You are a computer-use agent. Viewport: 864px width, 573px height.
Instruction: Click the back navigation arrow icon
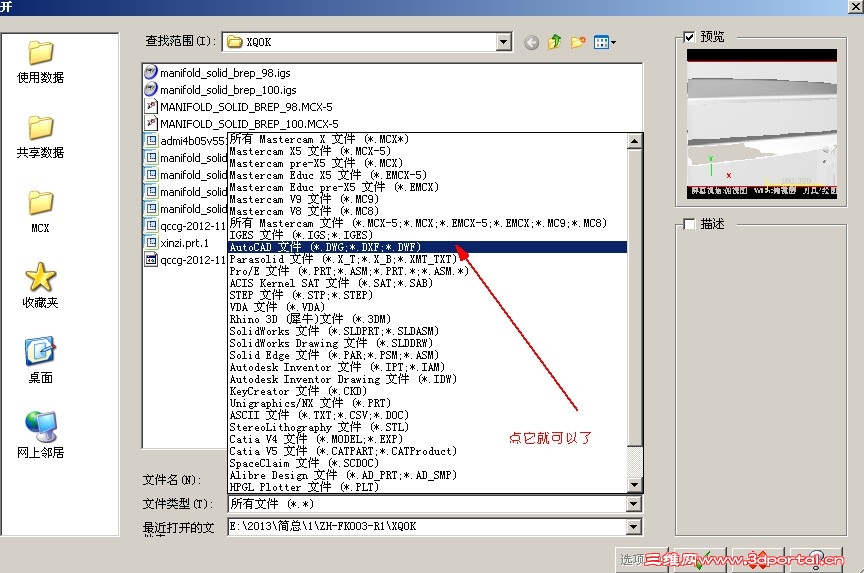pos(531,42)
